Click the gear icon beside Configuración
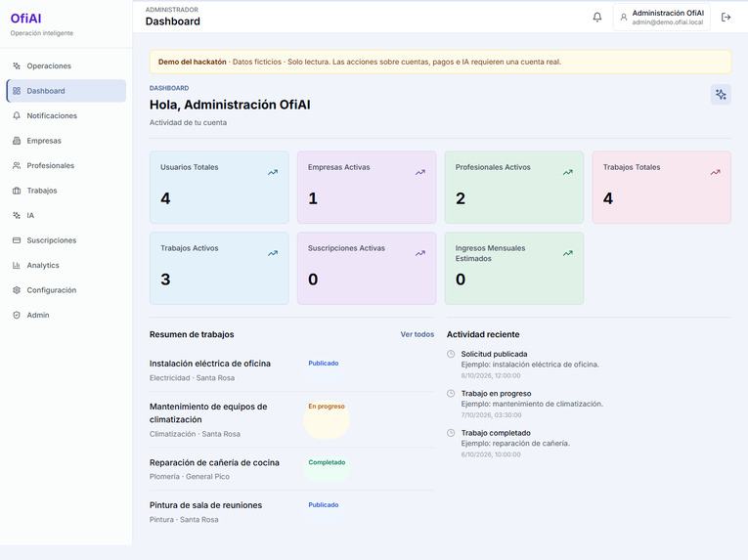The width and height of the screenshot is (748, 560). tap(17, 290)
